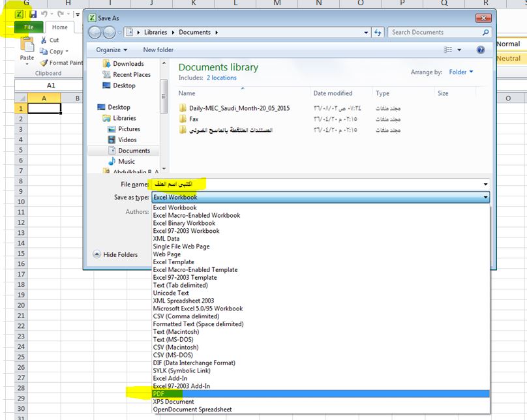Image resolution: width=527 pixels, height=420 pixels.
Task: Choose PDF in the file type list
Action: (321, 394)
